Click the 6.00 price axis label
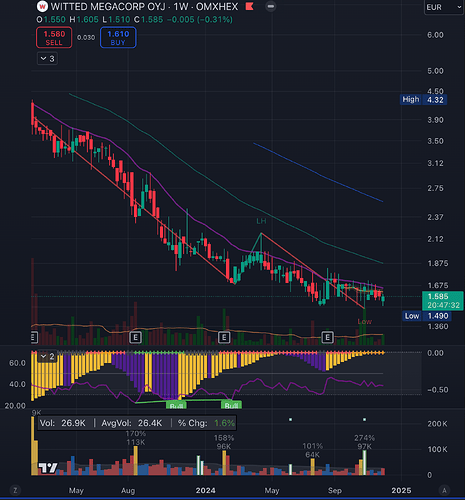The image size is (465, 500). pos(435,35)
